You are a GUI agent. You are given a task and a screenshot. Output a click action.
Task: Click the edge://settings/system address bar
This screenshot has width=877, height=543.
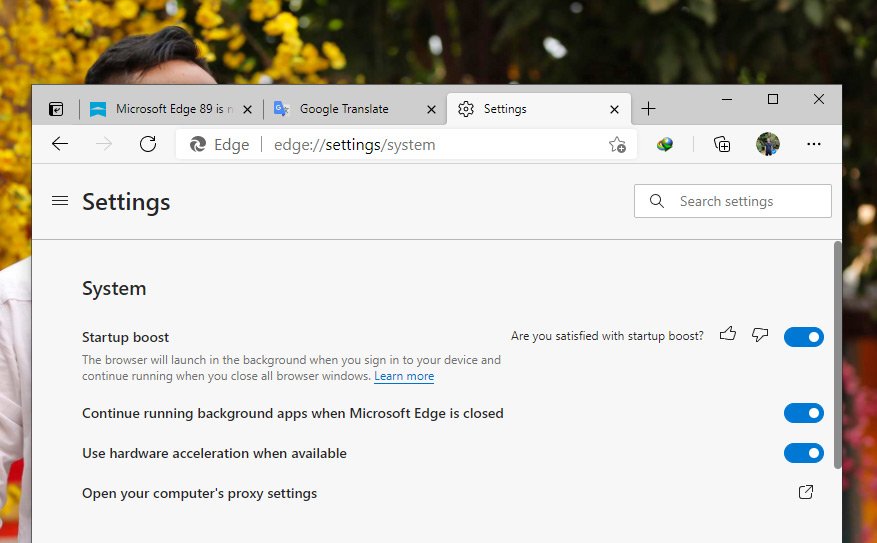(406, 145)
